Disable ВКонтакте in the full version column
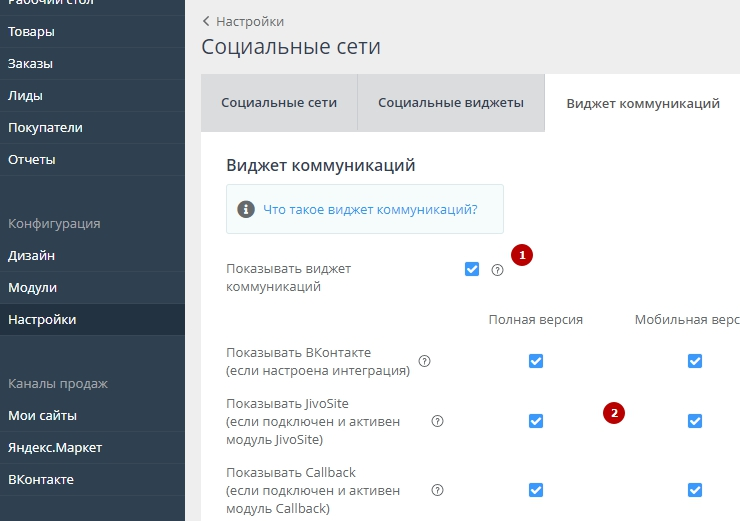 [x=536, y=361]
